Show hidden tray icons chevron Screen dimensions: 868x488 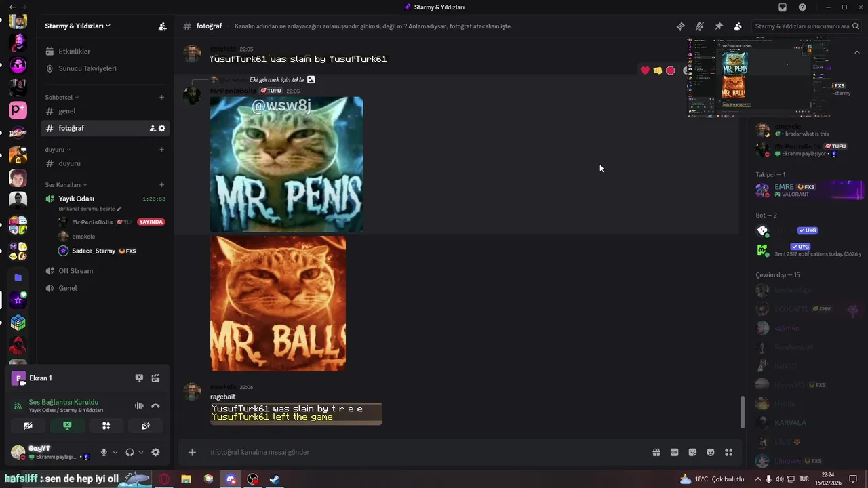[x=757, y=479]
